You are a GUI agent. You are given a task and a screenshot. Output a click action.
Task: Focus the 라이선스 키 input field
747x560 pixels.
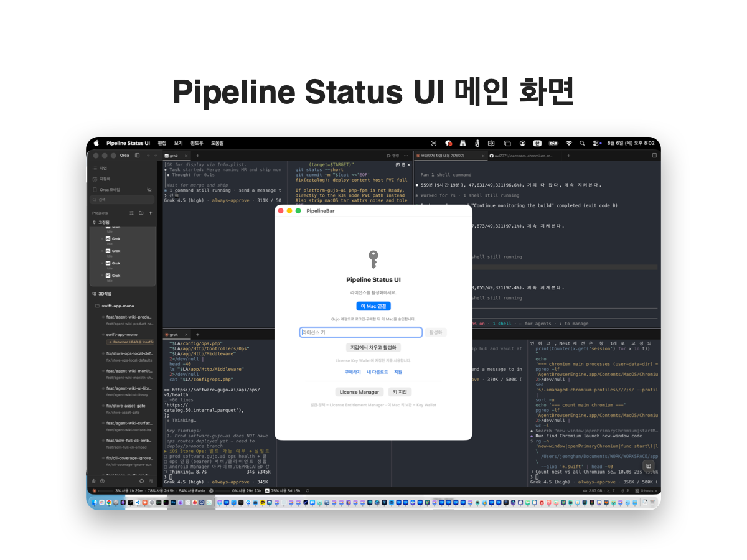coord(361,332)
